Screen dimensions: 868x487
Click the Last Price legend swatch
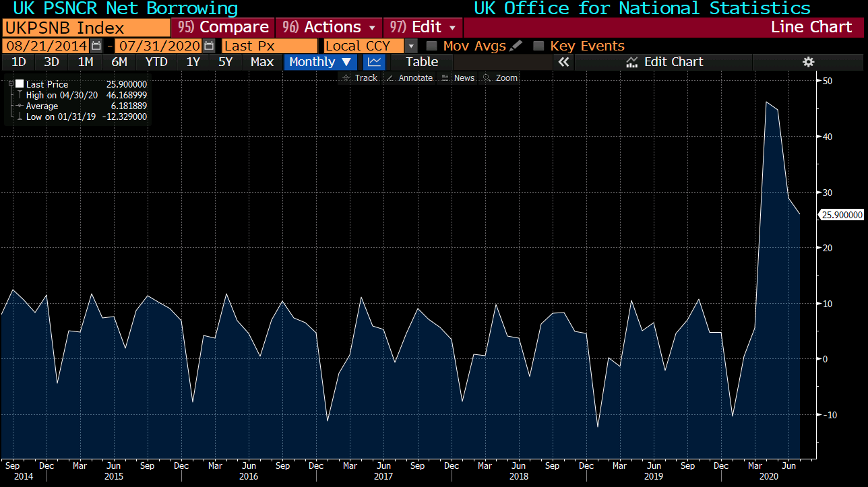(x=20, y=84)
